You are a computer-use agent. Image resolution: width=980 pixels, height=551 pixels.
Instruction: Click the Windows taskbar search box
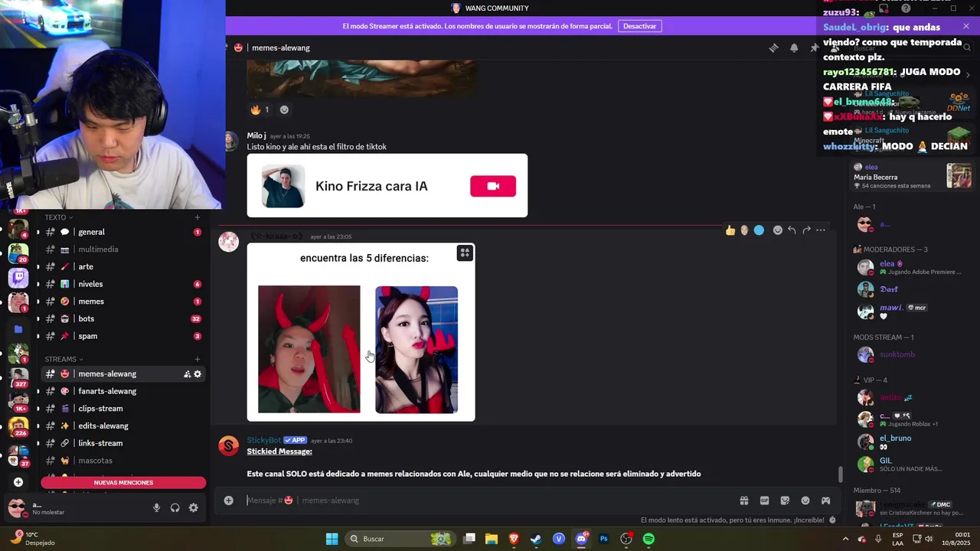(399, 539)
